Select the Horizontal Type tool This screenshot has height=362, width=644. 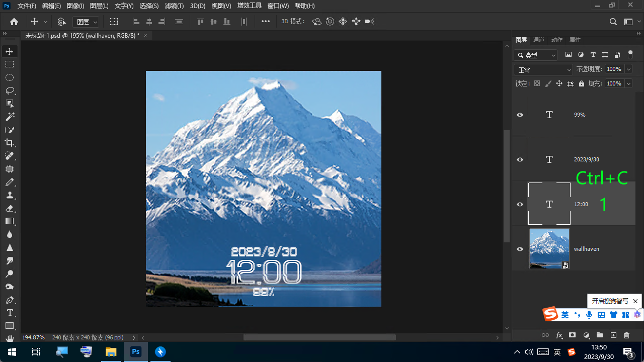10,313
